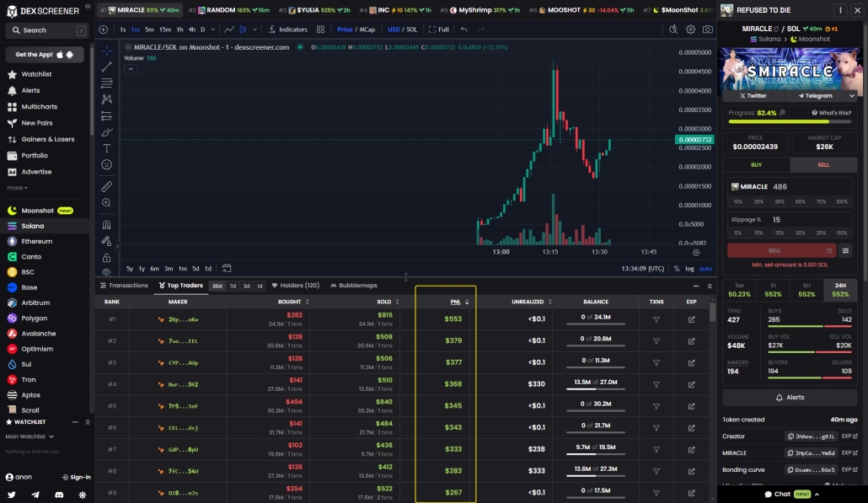Screen dimensions: 868x503
Task: Click the 82.4% bonding progress bar
Action: pos(790,121)
